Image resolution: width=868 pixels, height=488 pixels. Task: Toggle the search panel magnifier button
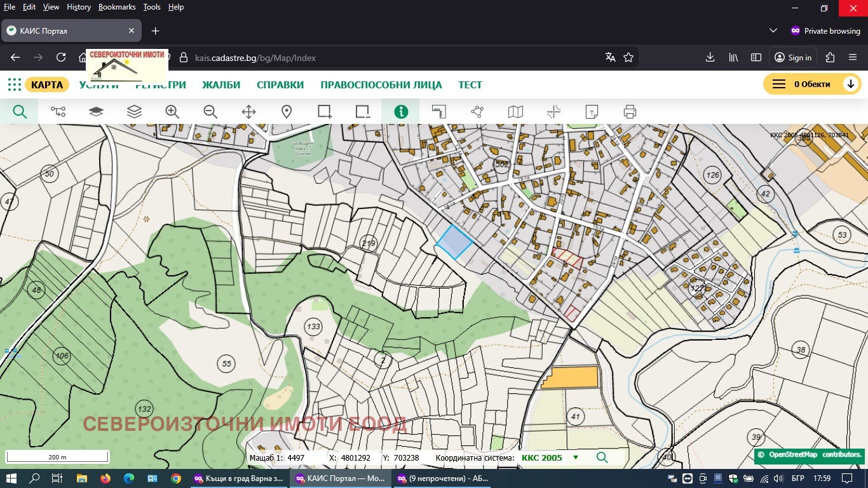[x=20, y=112]
